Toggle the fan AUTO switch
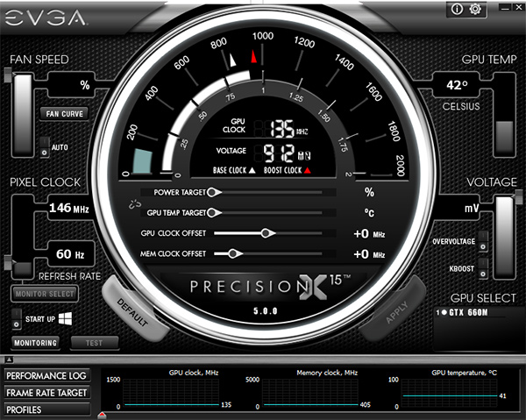This screenshot has height=420, width=526. [x=45, y=147]
